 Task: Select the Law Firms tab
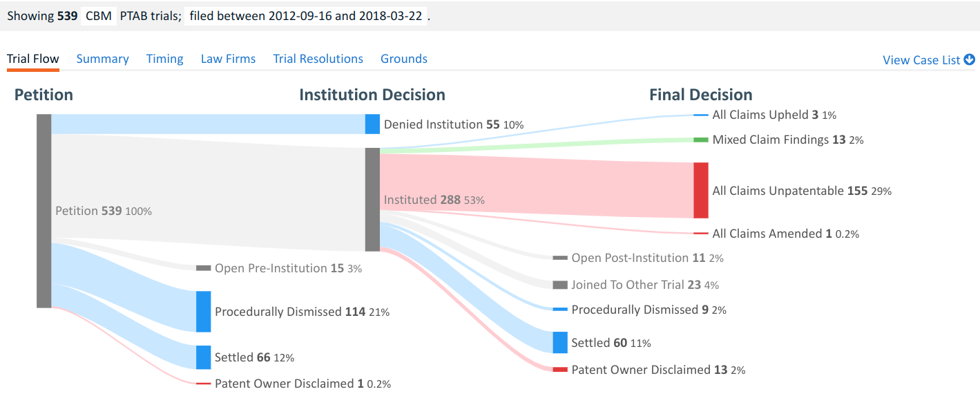228,59
